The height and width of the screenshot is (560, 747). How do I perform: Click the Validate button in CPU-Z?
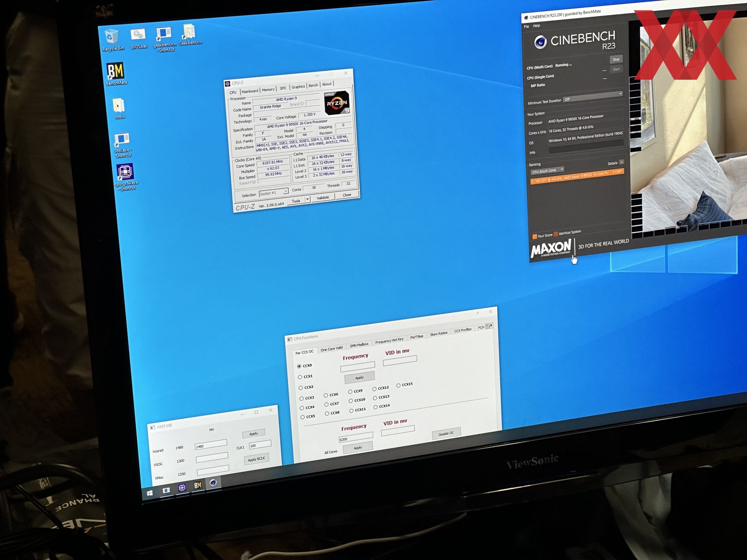point(323,198)
